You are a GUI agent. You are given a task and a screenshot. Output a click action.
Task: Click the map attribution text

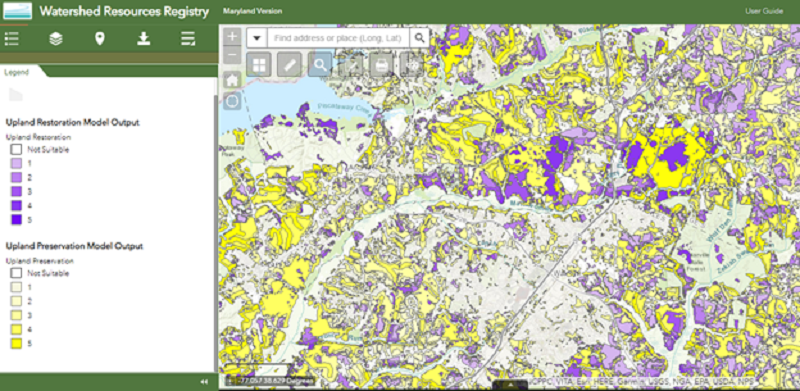click(642, 381)
